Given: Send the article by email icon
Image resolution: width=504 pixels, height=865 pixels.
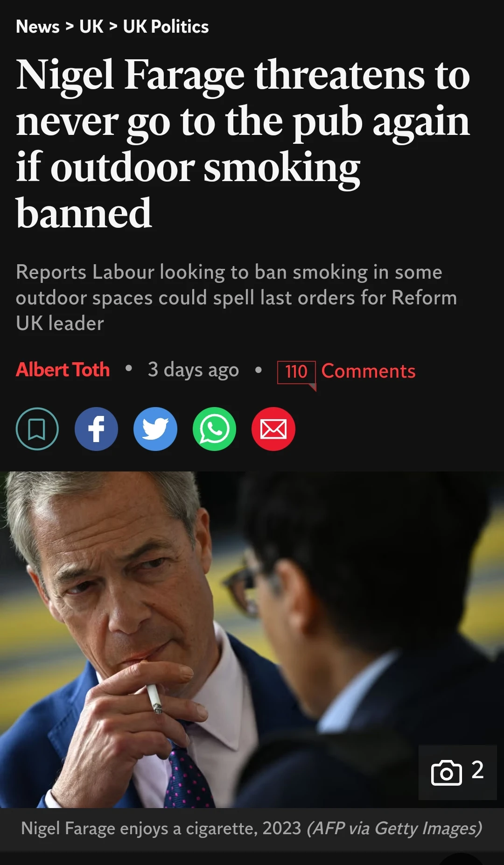Looking at the screenshot, I should (x=273, y=429).
